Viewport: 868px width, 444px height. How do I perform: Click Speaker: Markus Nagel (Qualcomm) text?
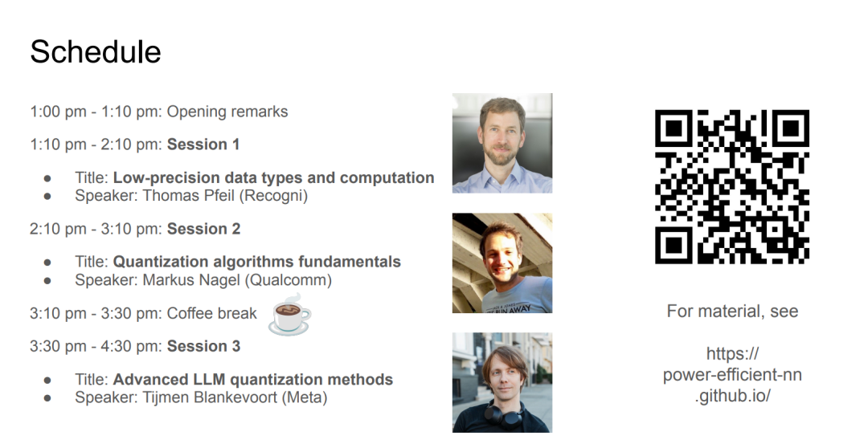203,280
